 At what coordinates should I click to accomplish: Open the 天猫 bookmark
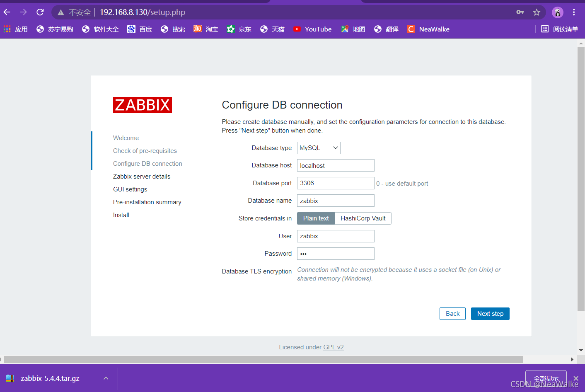272,29
